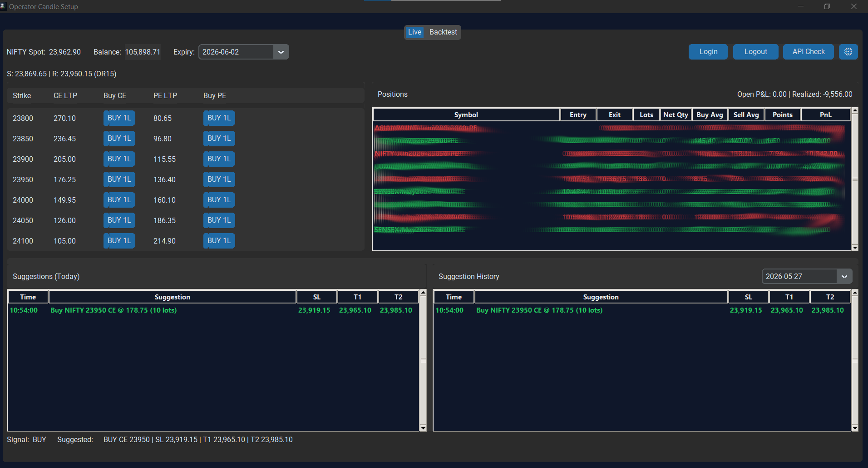Open Suggestion History date dropdown 2026-05-27
868x468 pixels.
pyautogui.click(x=807, y=276)
